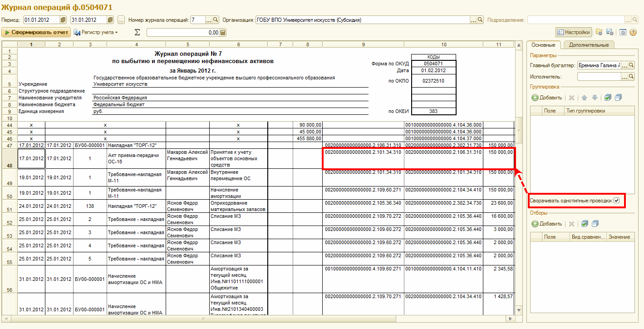
Task: Open journal number selection list
Action: click(209, 20)
